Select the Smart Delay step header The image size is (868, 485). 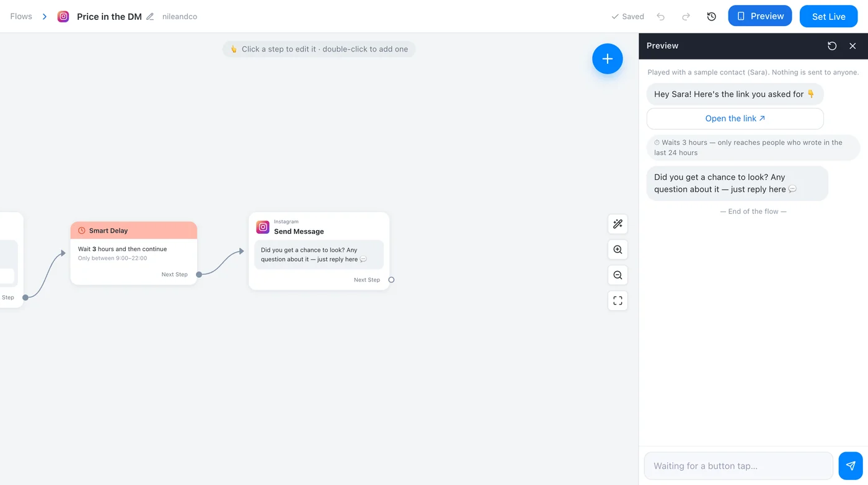point(134,231)
